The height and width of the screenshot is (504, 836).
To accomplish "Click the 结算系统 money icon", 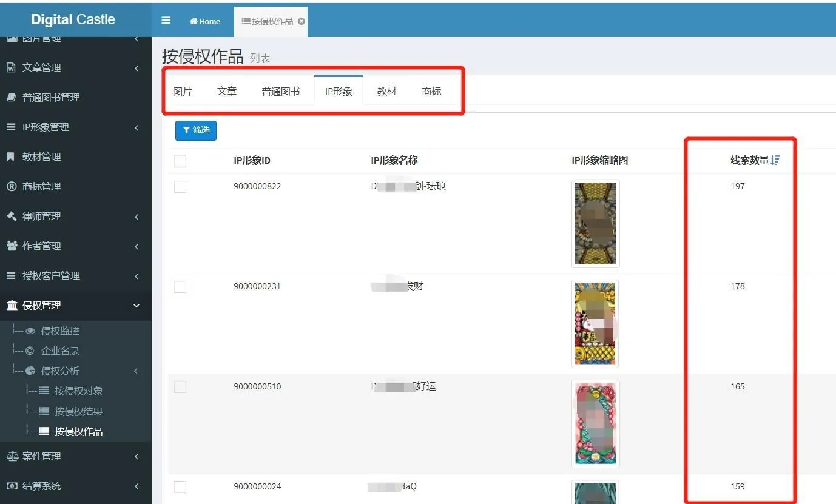I will (x=12, y=486).
